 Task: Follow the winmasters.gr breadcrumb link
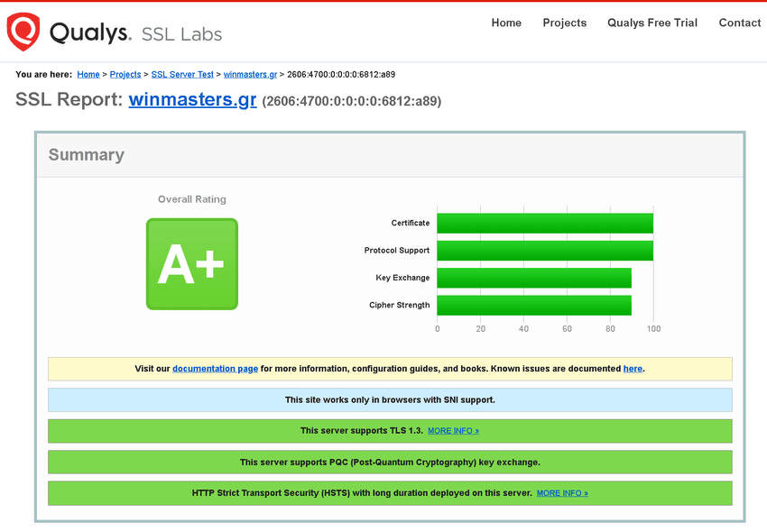[250, 74]
